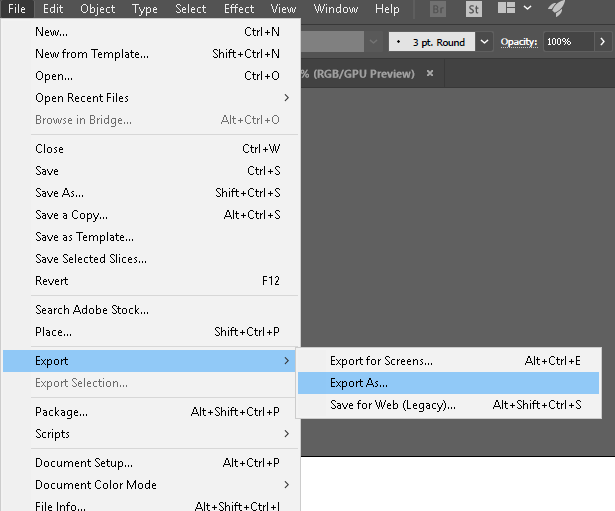Open the Opacity panel link
Viewport: 615px width, 511px height.
(x=519, y=42)
